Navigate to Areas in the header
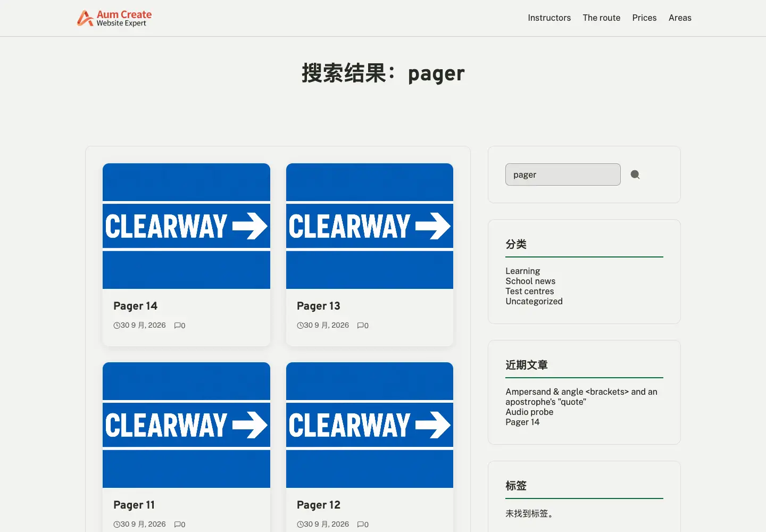Viewport: 766px width, 532px height. tap(680, 18)
